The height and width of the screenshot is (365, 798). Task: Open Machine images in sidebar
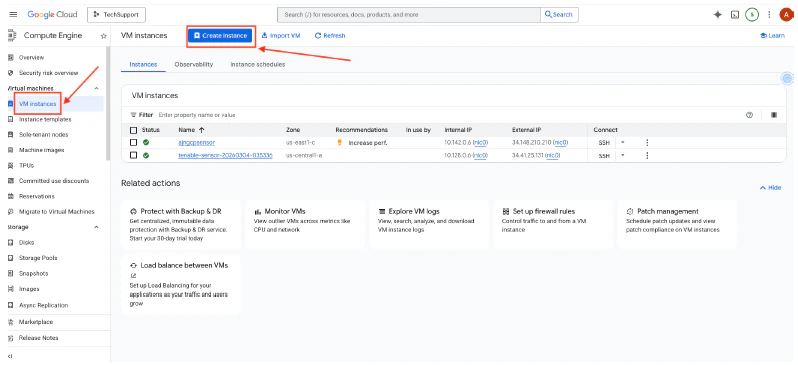pyautogui.click(x=42, y=150)
